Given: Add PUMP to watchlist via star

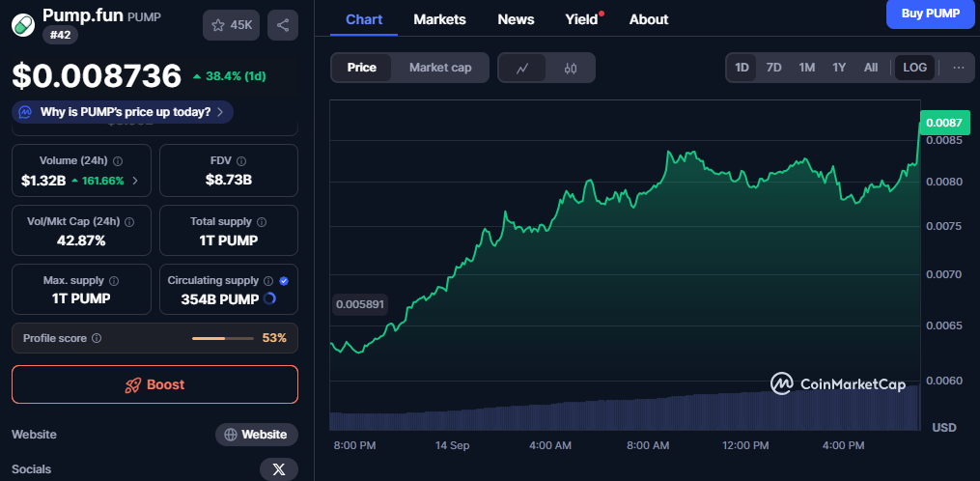Looking at the screenshot, I should pos(231,25).
